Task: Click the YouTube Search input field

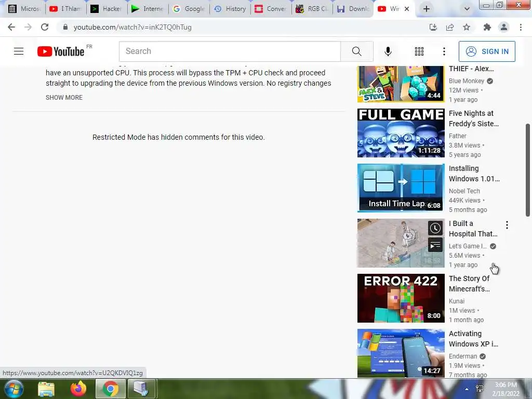Action: [x=230, y=51]
